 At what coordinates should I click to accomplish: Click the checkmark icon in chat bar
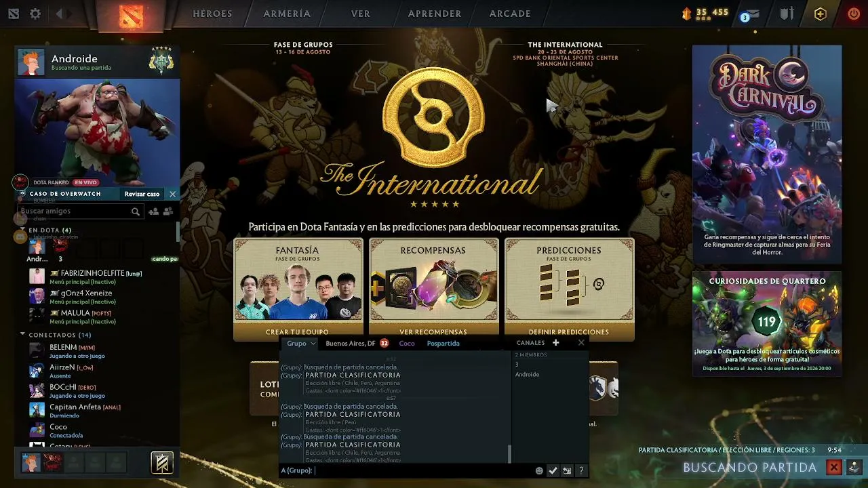click(553, 470)
